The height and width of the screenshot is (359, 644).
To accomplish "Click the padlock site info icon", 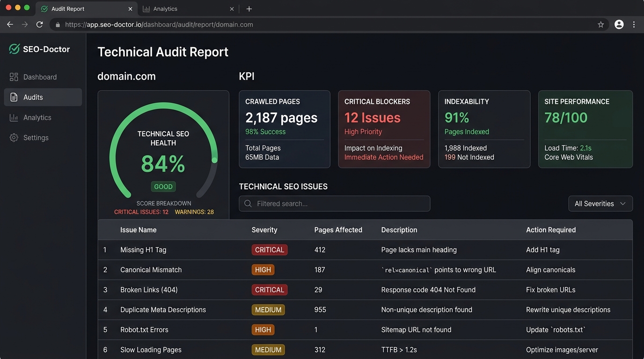I will pos(58,25).
